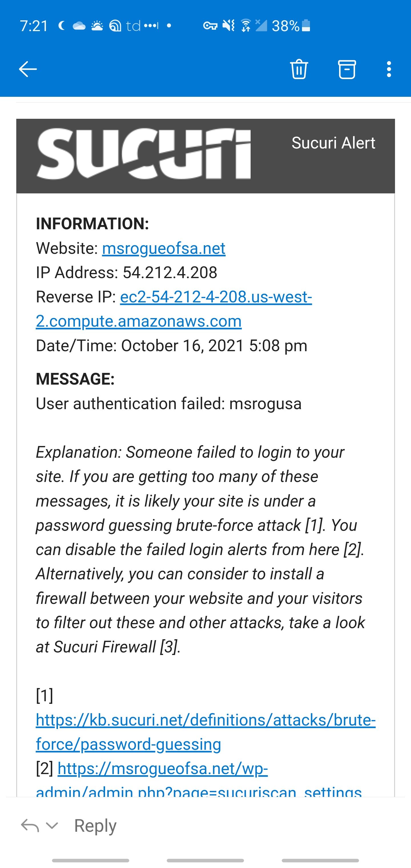Viewport: 411px width, 868px height.
Task: Tap the muted sound status icon
Action: tap(229, 26)
